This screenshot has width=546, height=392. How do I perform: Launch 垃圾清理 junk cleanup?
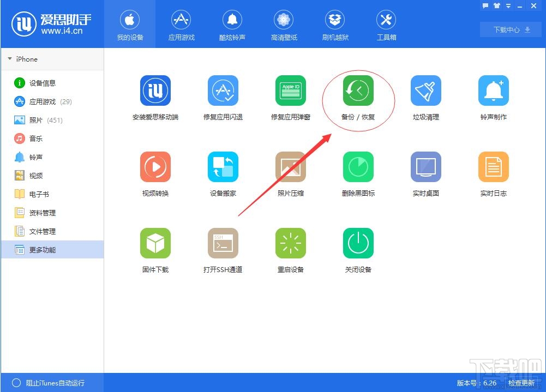point(426,98)
